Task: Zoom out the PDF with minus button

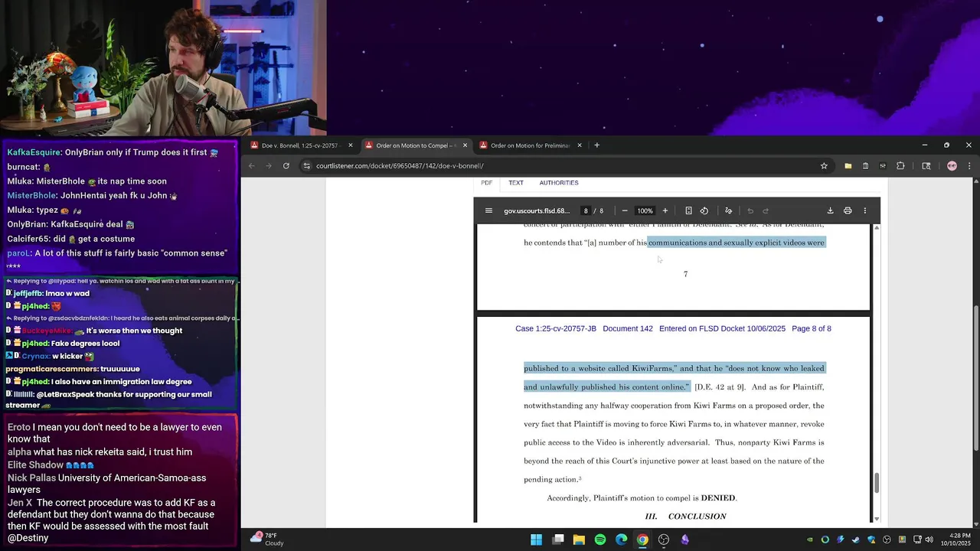Action: coord(625,211)
